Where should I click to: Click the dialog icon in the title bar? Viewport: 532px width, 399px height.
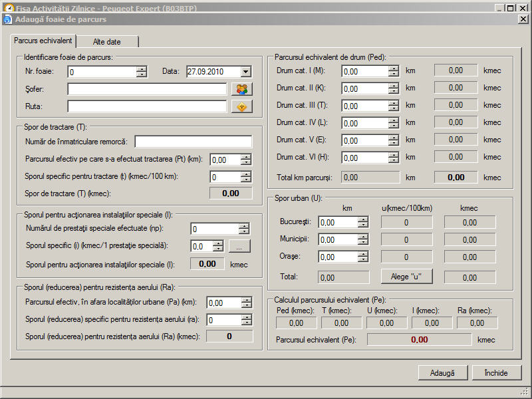tap(7, 19)
